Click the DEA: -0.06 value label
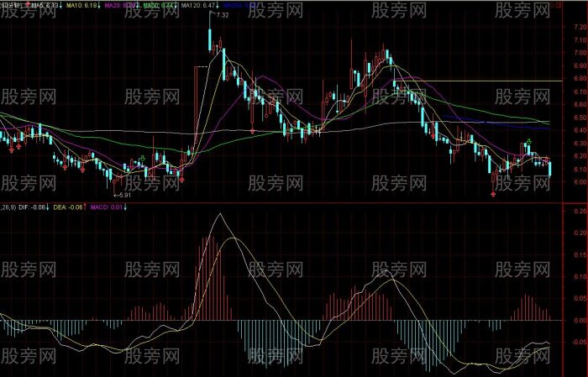588x377 pixels. (68, 207)
